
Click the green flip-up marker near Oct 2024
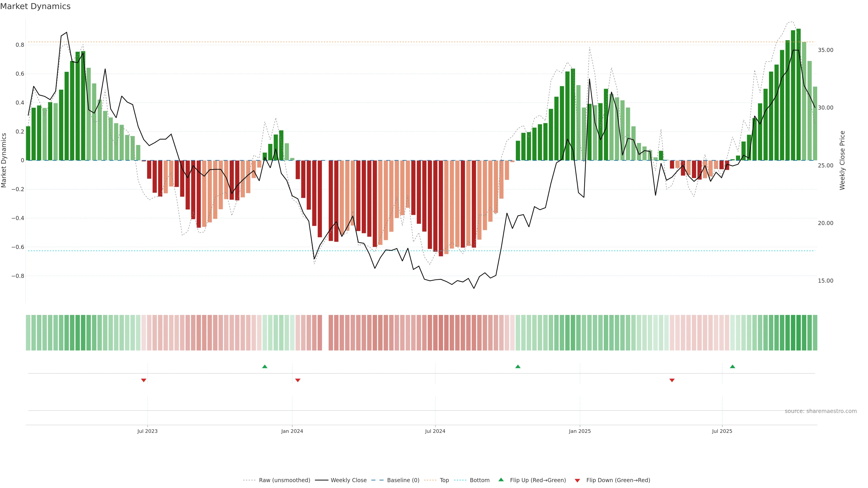[518, 366]
